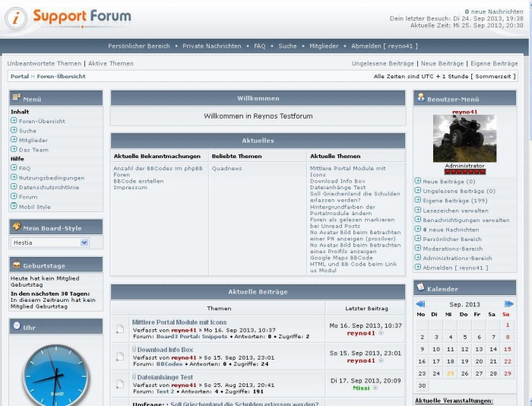This screenshot has height=406, width=532.
Task: Click the Quadnews popular topic
Action: tap(226, 169)
